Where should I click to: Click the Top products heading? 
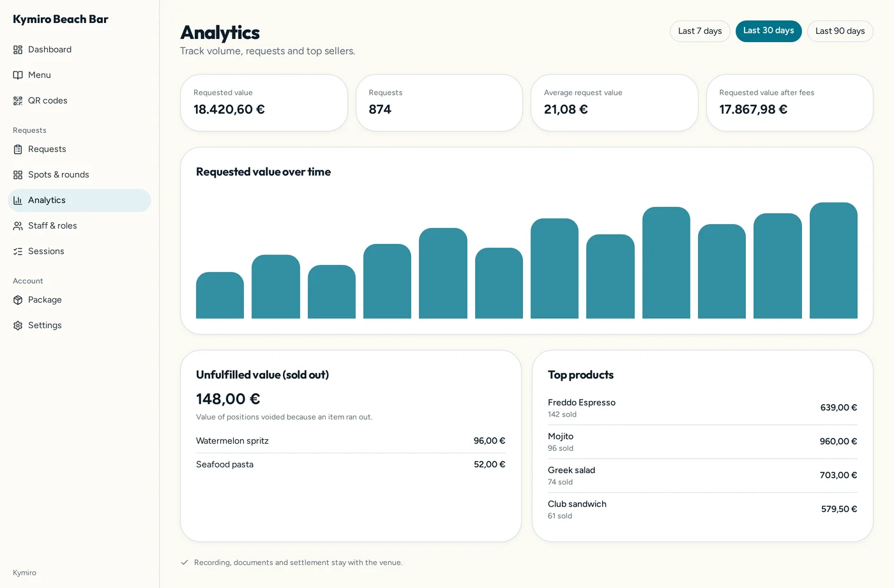tap(580, 375)
